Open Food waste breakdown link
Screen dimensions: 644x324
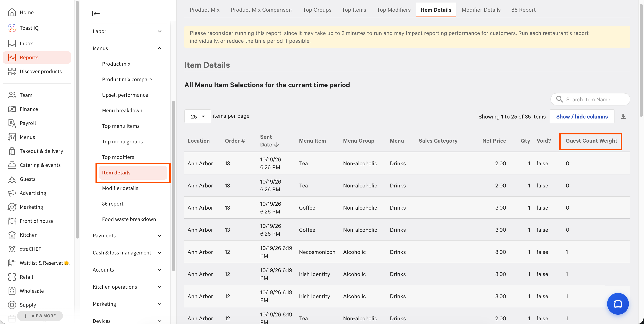(x=129, y=219)
